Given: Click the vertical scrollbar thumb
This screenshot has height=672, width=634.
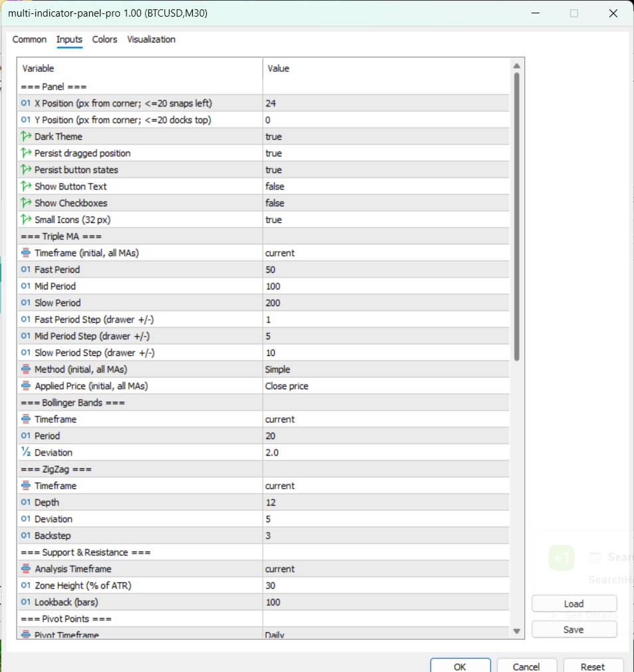Looking at the screenshot, I should click(517, 217).
